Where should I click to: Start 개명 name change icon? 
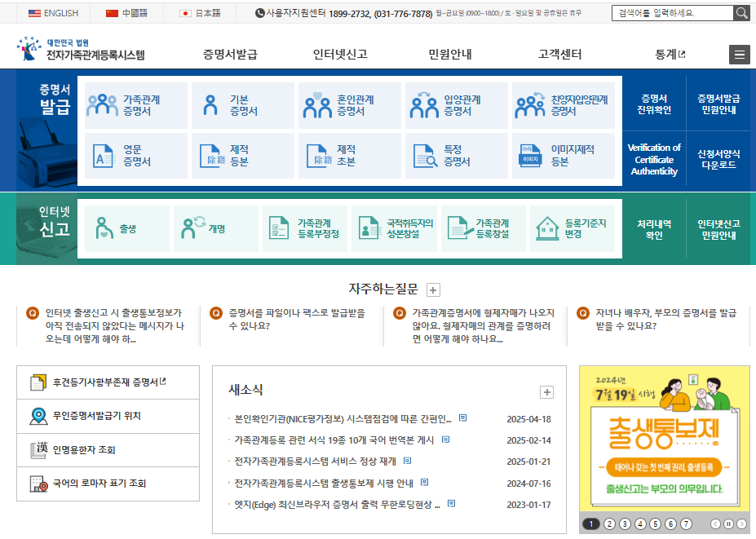click(192, 228)
